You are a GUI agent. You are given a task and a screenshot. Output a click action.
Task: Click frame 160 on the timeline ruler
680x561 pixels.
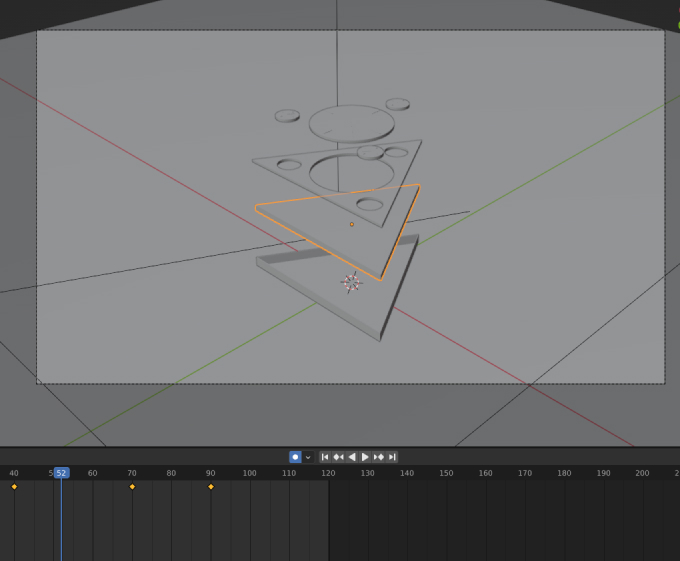[x=485, y=473]
